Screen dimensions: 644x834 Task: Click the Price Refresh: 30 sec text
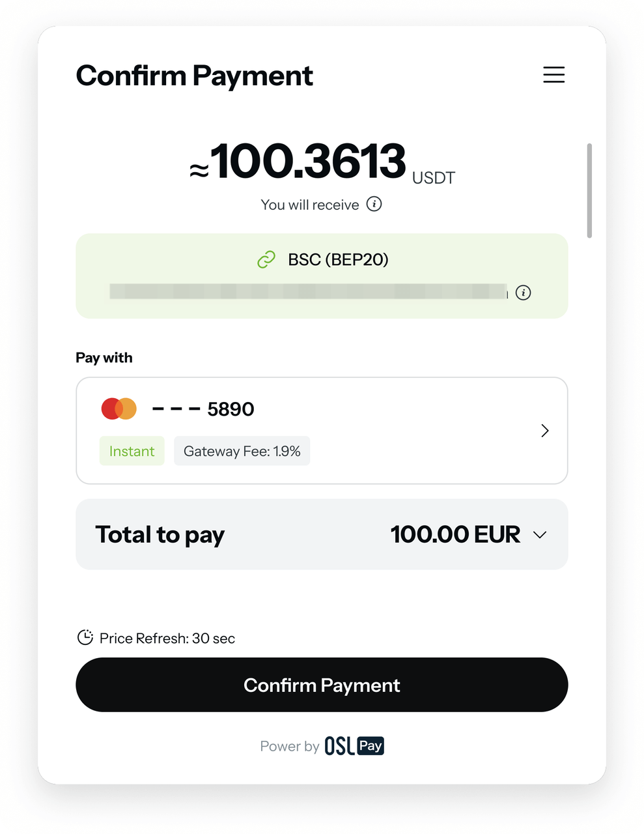[167, 638]
